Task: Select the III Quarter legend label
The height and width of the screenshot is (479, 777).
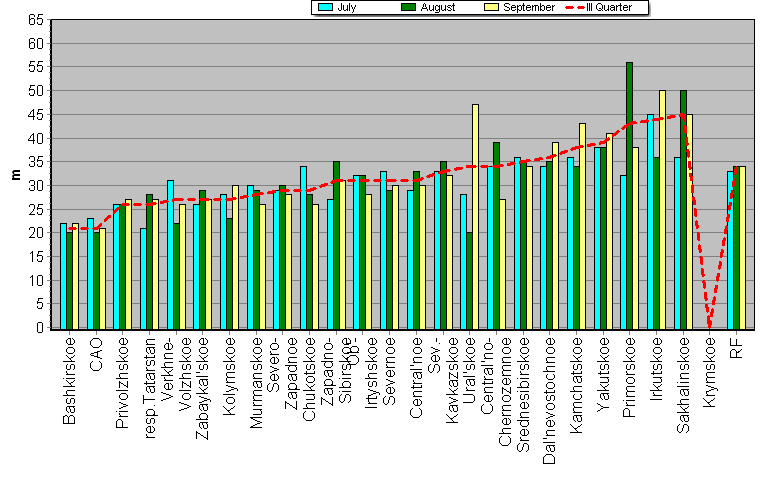Action: pyautogui.click(x=609, y=7)
